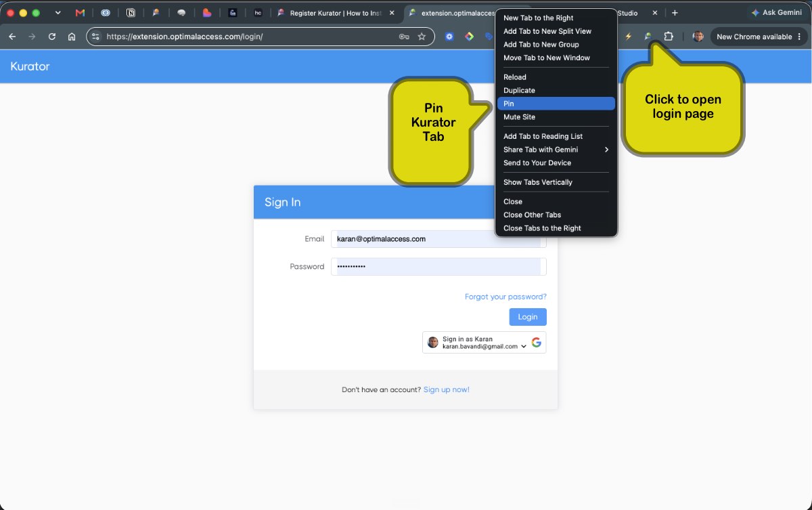
Task: Select Add Tab to New Split View
Action: (x=556, y=31)
